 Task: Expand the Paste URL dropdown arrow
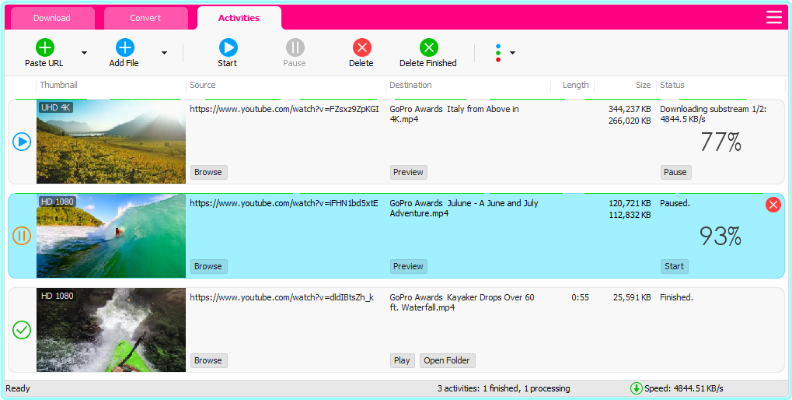point(84,53)
